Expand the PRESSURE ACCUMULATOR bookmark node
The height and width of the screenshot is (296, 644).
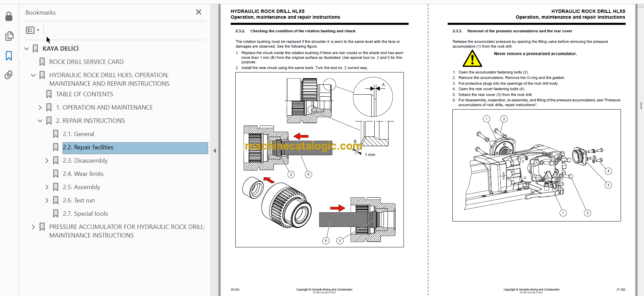(x=33, y=227)
